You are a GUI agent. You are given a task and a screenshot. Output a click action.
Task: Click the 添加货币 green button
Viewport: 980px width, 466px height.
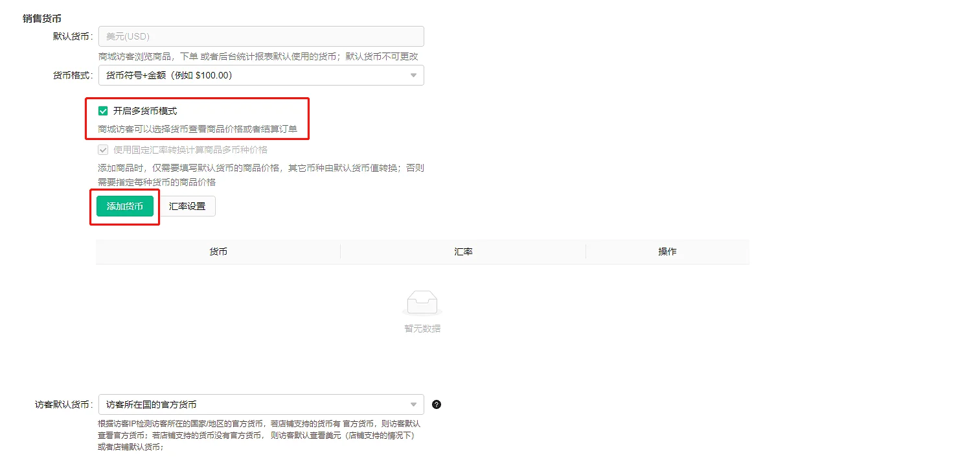[125, 206]
